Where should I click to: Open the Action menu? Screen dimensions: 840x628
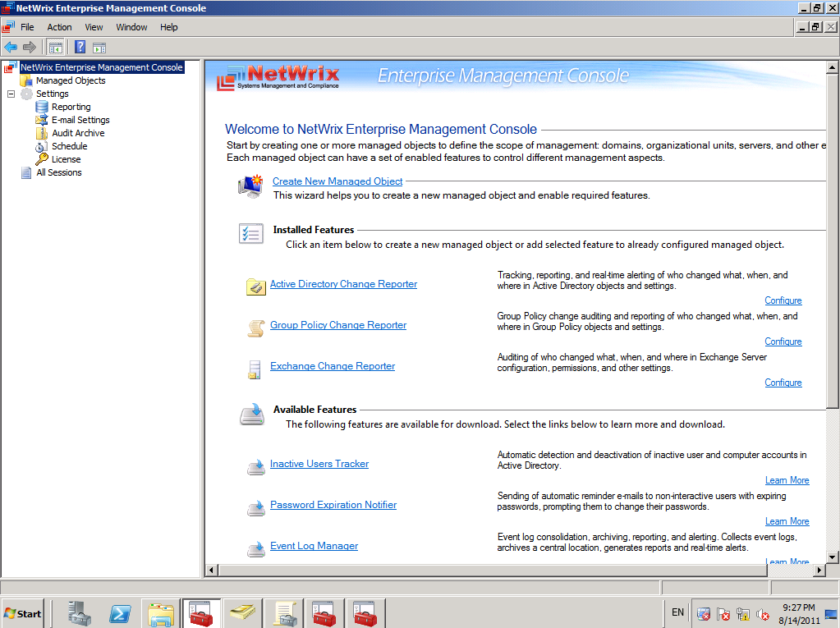[x=59, y=27]
